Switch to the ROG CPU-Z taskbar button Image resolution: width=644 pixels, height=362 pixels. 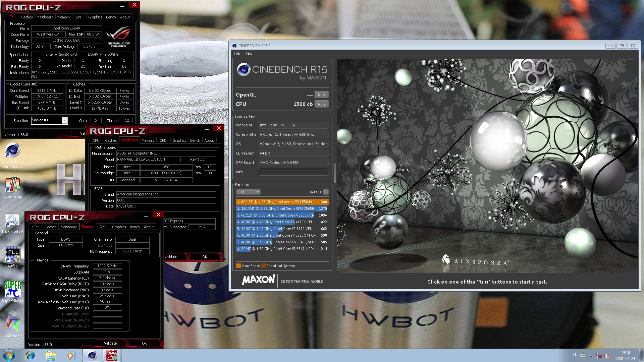coord(112,355)
